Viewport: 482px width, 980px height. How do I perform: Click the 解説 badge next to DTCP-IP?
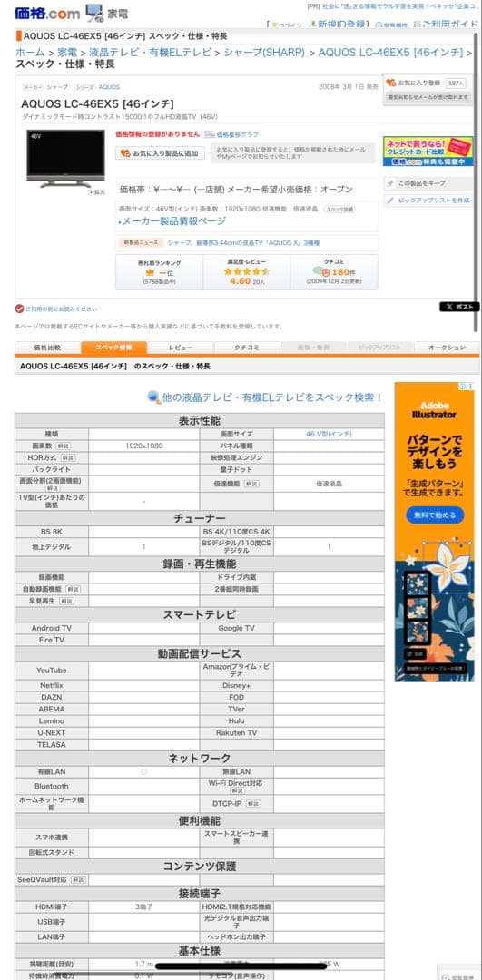point(253,803)
